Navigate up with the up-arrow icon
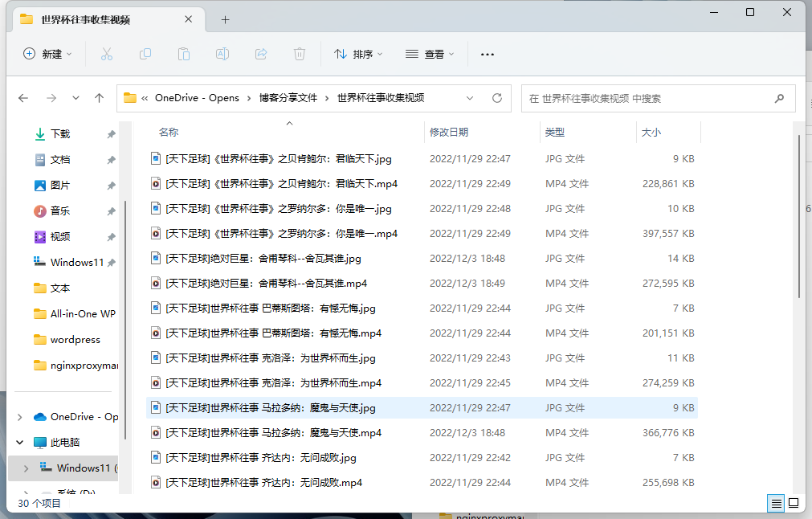The height and width of the screenshot is (519, 812). tap(99, 97)
